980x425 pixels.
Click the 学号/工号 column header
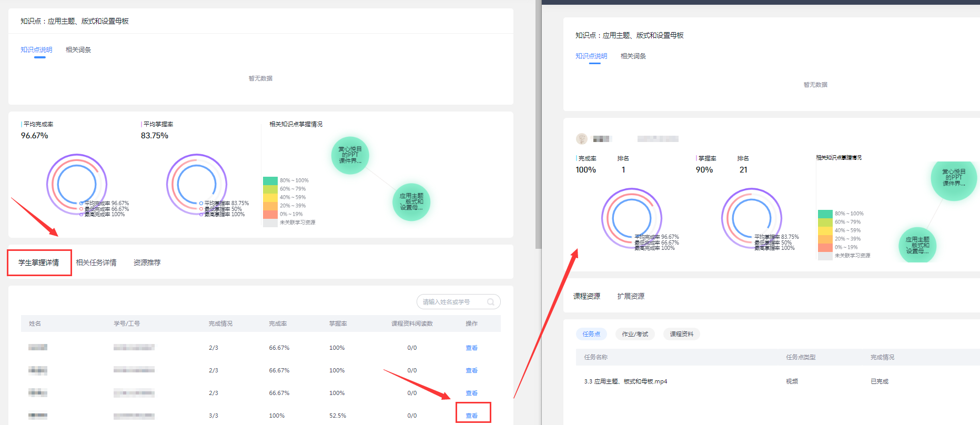(x=127, y=323)
